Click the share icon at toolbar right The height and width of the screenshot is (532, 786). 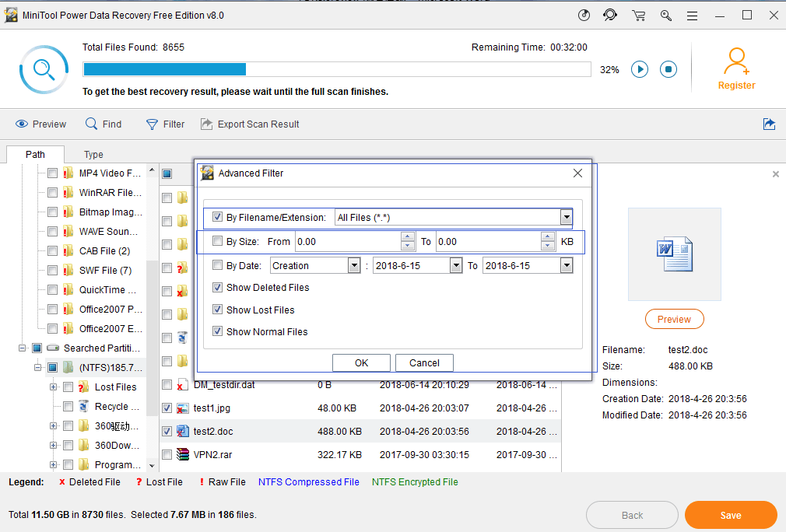tap(769, 124)
